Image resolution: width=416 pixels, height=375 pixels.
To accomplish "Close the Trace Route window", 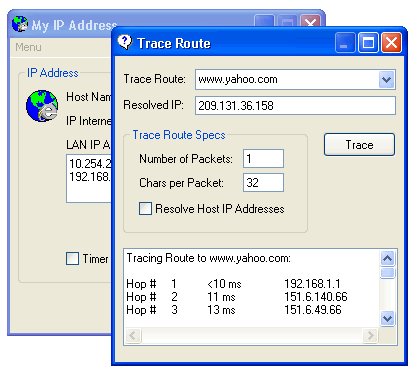I will click(391, 43).
